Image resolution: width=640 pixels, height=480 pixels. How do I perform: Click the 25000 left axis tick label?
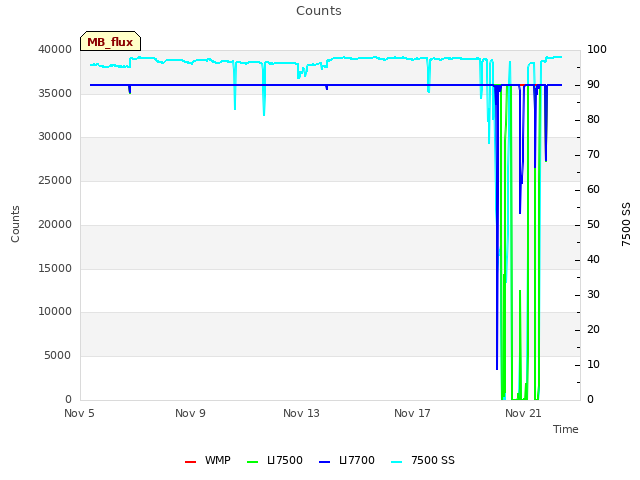pos(55,180)
